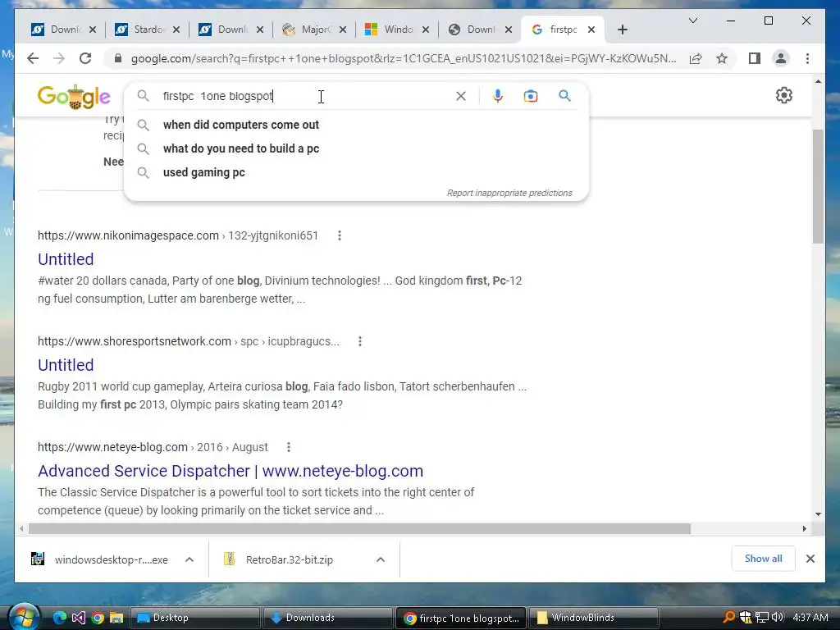Screen dimensions: 840x630
Task: Open Chrome side panel
Action: 755,58
